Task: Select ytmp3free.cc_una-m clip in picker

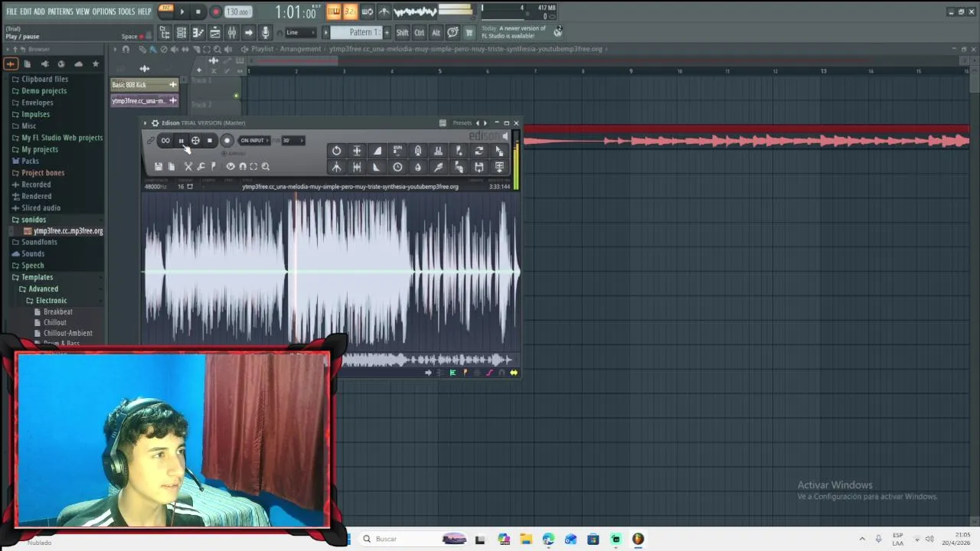Action: pos(144,101)
